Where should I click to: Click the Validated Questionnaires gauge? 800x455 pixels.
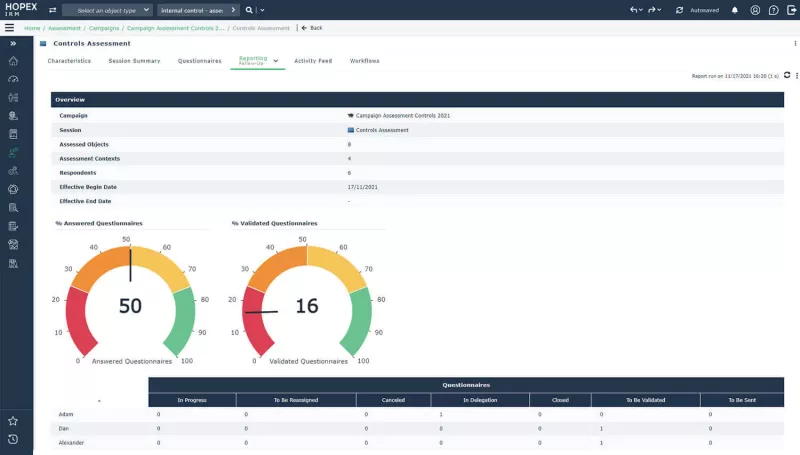point(307,301)
